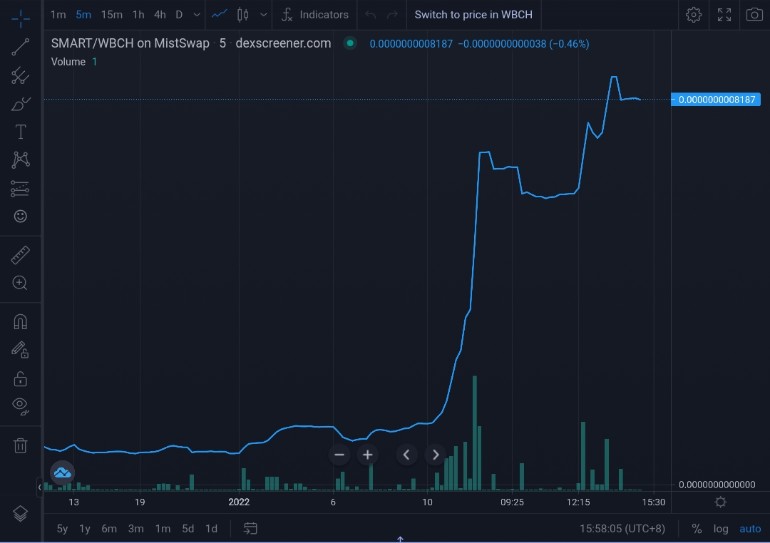Toggle percent scale mode
The height and width of the screenshot is (543, 770).
pyautogui.click(x=696, y=529)
